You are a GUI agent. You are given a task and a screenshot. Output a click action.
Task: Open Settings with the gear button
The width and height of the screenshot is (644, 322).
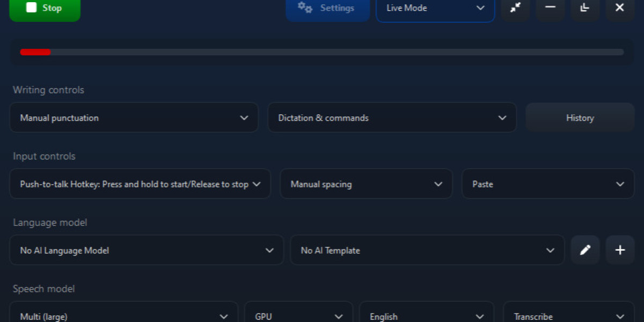[x=328, y=9]
